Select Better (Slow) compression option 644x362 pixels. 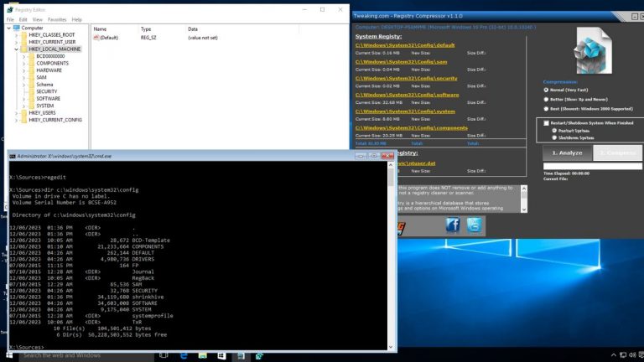pos(546,100)
